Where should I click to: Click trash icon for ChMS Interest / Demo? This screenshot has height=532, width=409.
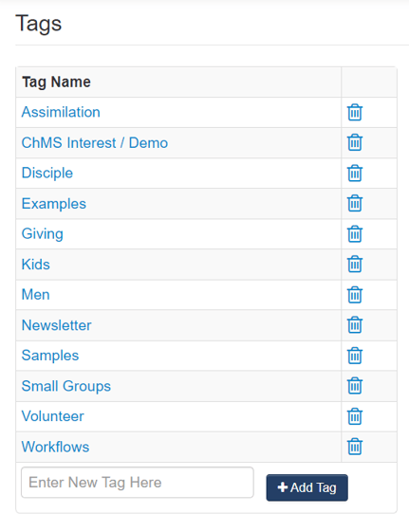coord(355,142)
